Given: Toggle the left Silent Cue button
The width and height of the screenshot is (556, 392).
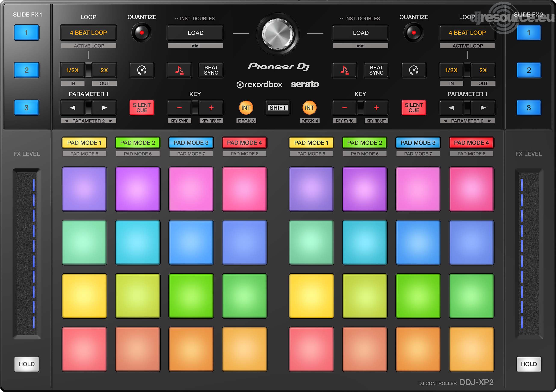Looking at the screenshot, I should [142, 108].
